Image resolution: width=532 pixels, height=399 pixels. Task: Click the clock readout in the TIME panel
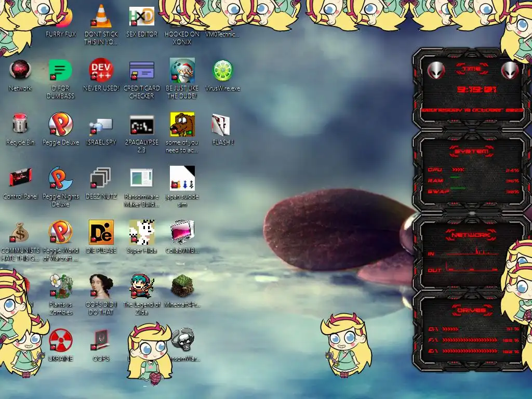click(x=476, y=89)
